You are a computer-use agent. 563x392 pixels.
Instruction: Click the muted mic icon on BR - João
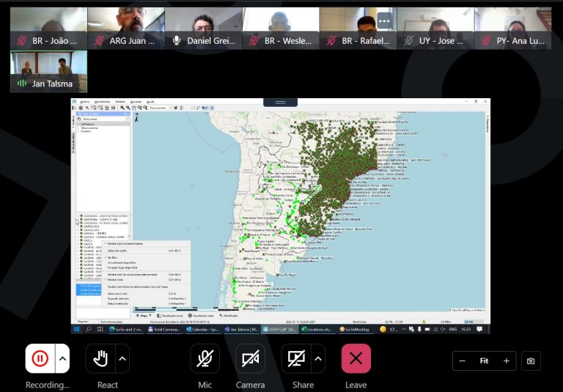click(x=22, y=41)
